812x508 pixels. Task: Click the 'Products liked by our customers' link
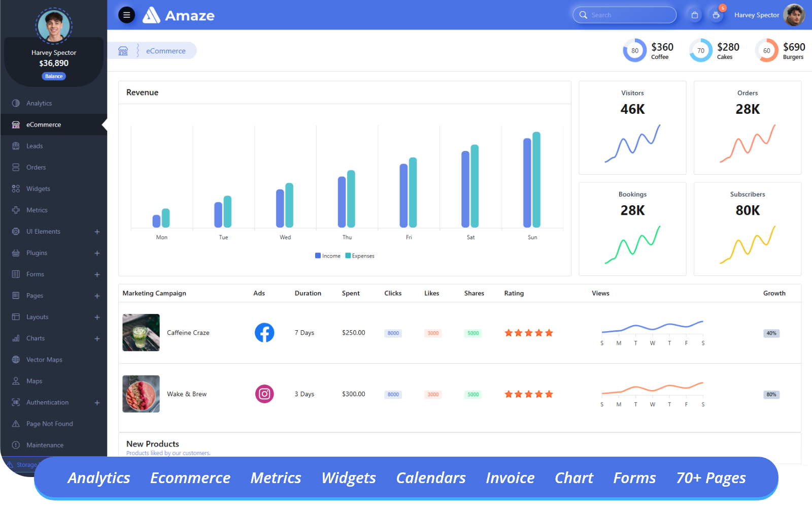[168, 453]
